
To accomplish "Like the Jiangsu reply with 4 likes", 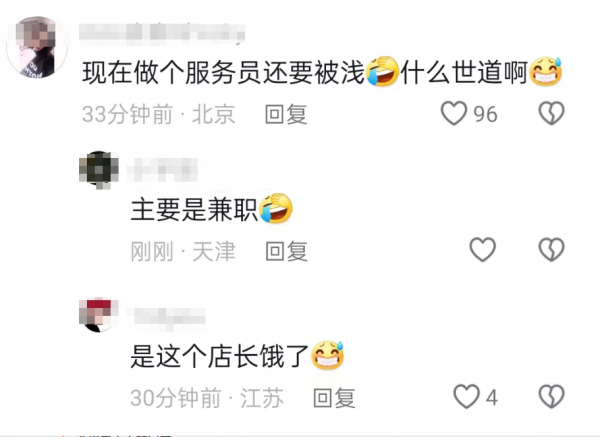I will 466,396.
